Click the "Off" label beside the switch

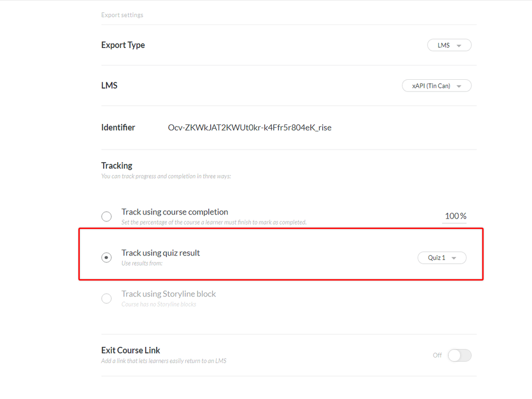point(437,355)
